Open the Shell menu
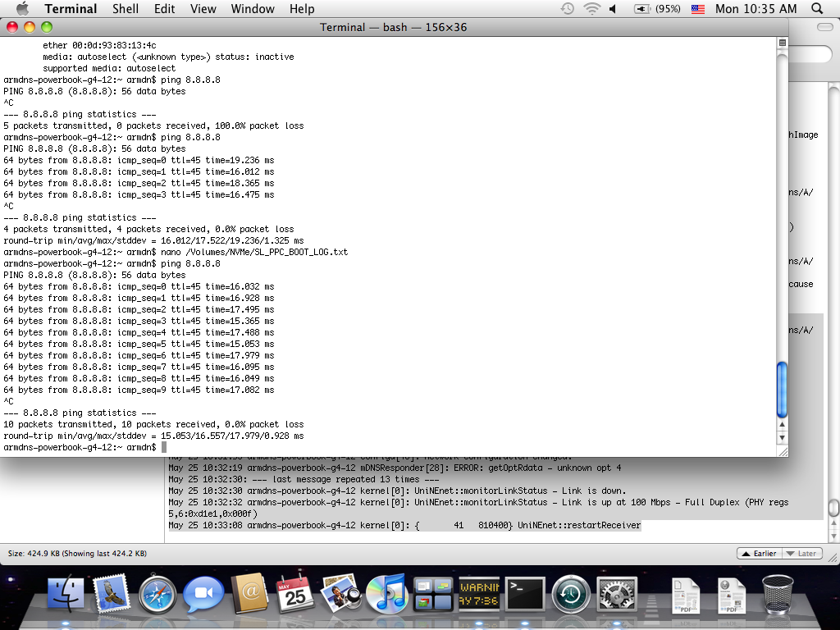 [x=126, y=8]
